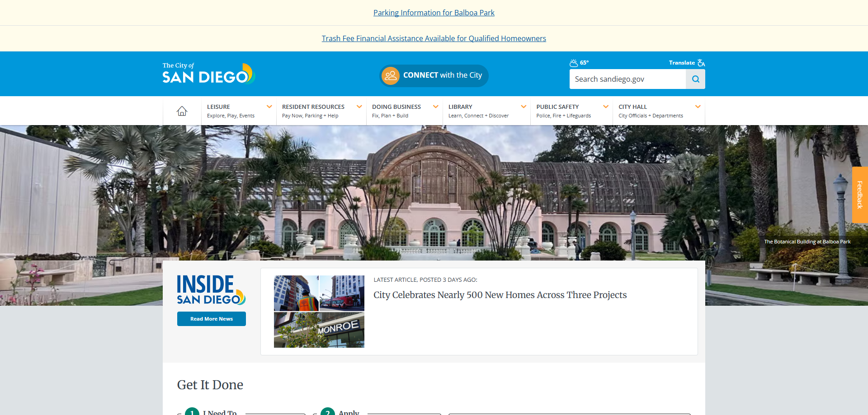Click the City of San Diego logo
Viewport: 868px width, 415px height.
tap(208, 74)
